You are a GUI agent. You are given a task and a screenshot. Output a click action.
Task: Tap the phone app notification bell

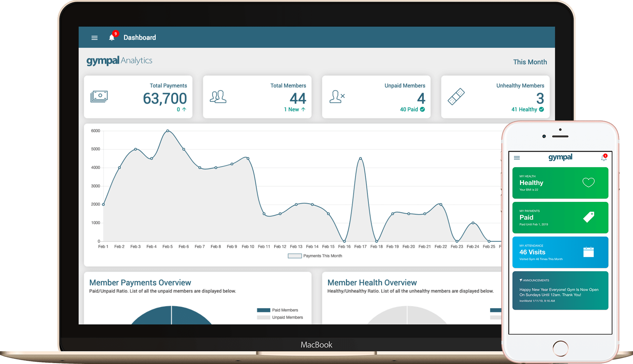pyautogui.click(x=603, y=158)
